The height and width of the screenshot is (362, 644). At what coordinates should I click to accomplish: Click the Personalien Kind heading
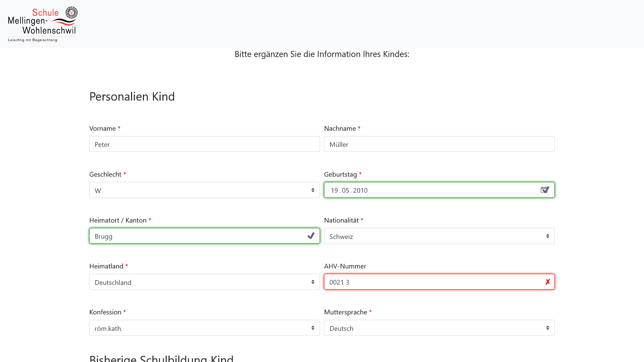(132, 97)
